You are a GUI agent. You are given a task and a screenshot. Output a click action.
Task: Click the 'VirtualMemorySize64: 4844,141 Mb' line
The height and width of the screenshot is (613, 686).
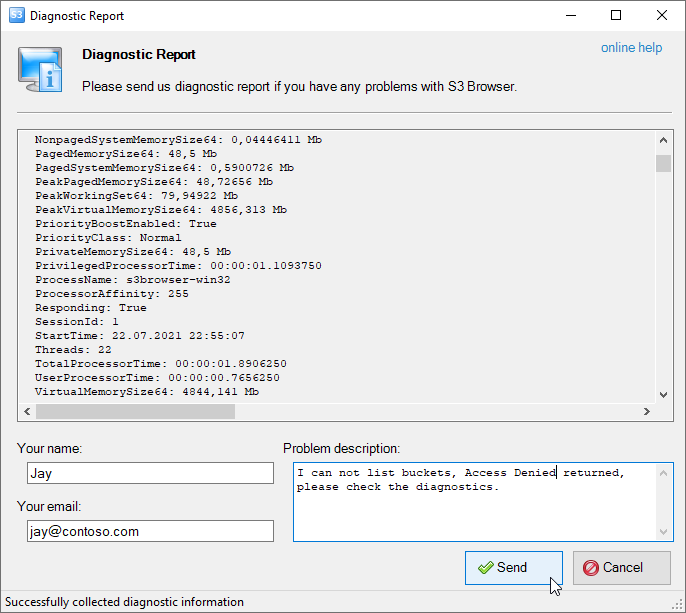(x=147, y=392)
